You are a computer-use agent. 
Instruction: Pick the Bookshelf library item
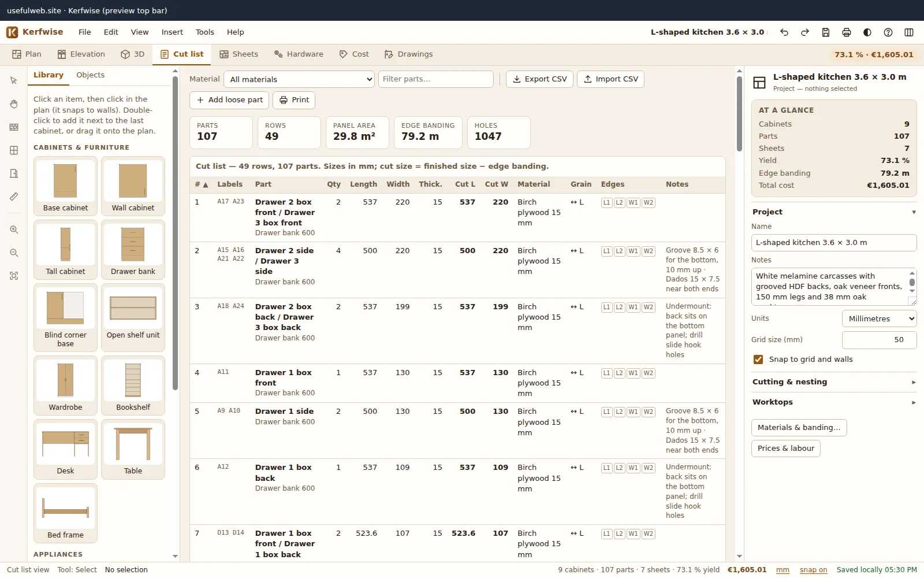(x=133, y=386)
